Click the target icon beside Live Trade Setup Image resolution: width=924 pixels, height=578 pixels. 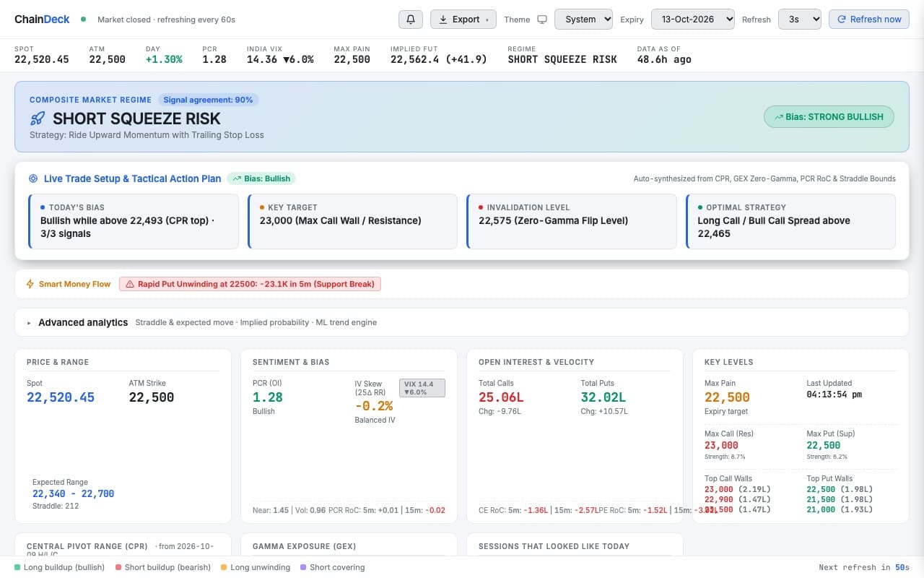pos(33,178)
